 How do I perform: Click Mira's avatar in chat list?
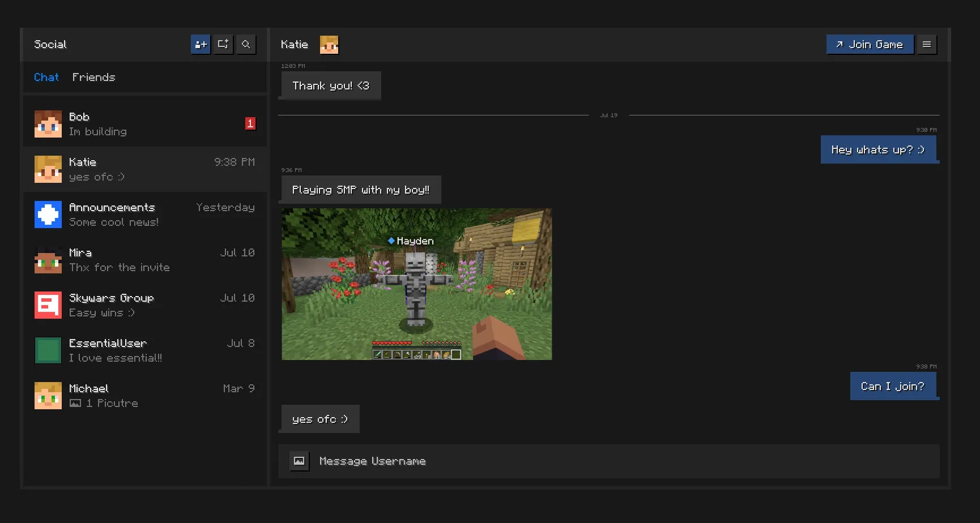[x=48, y=260]
